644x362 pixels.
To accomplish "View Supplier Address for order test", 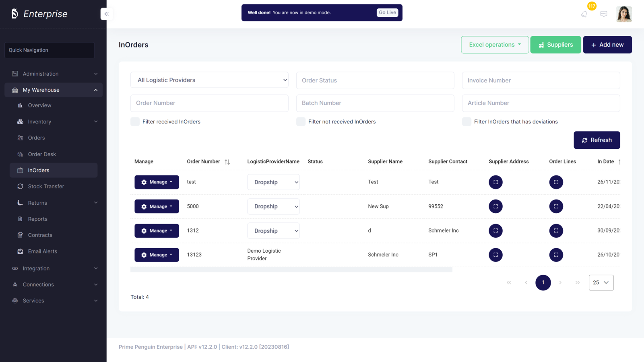I will pos(495,182).
